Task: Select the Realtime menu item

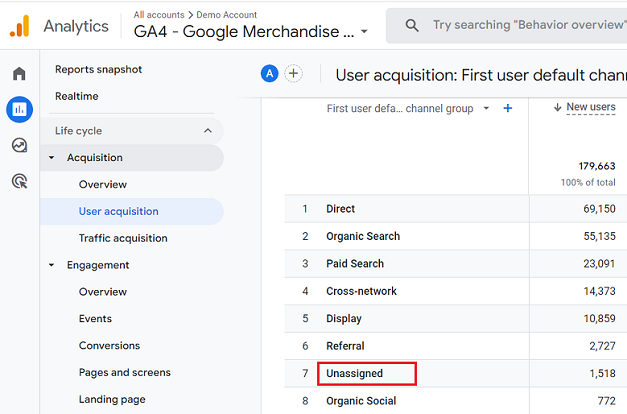Action: tap(77, 96)
